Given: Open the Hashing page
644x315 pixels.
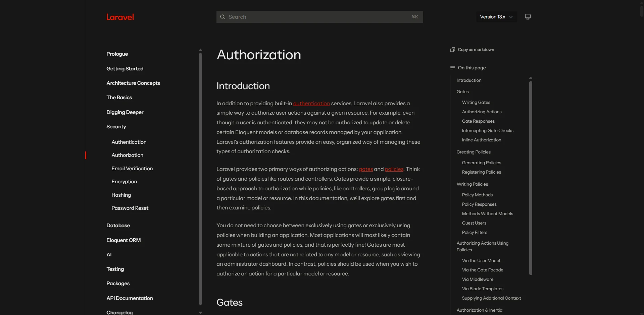Looking at the screenshot, I should click(x=121, y=195).
